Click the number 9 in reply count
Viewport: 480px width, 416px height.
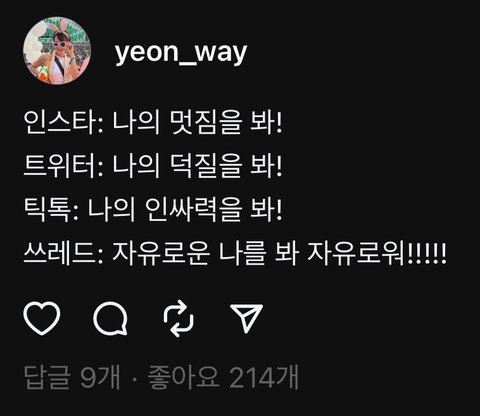click(88, 378)
